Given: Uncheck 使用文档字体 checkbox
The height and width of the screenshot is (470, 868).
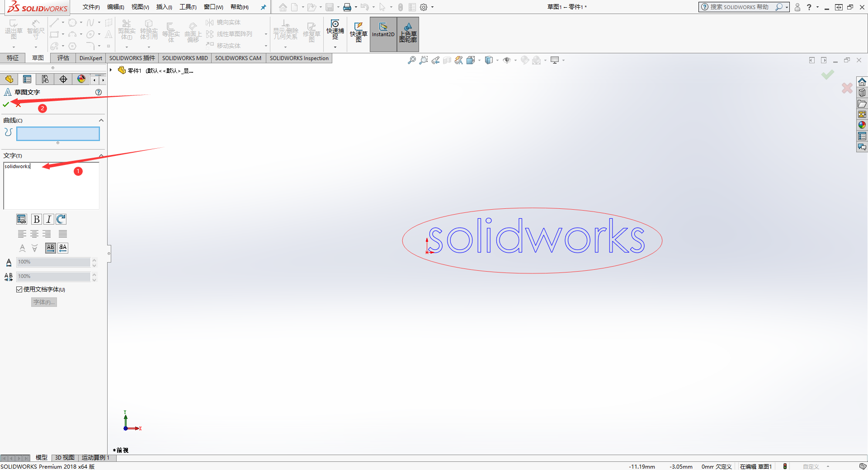Looking at the screenshot, I should click(x=19, y=290).
